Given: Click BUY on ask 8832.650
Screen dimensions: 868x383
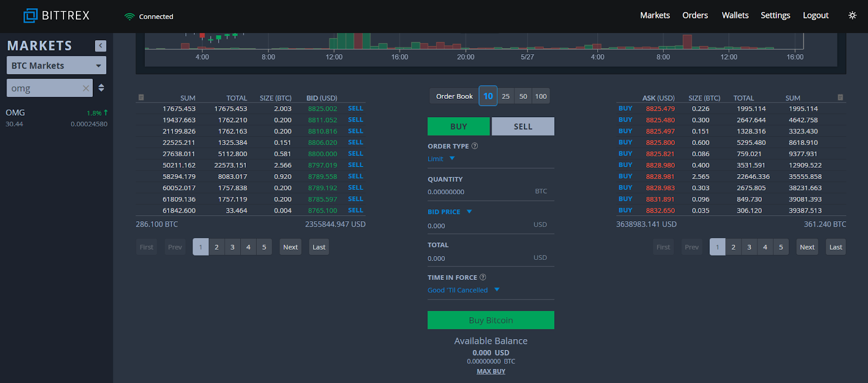Looking at the screenshot, I should 626,210.
